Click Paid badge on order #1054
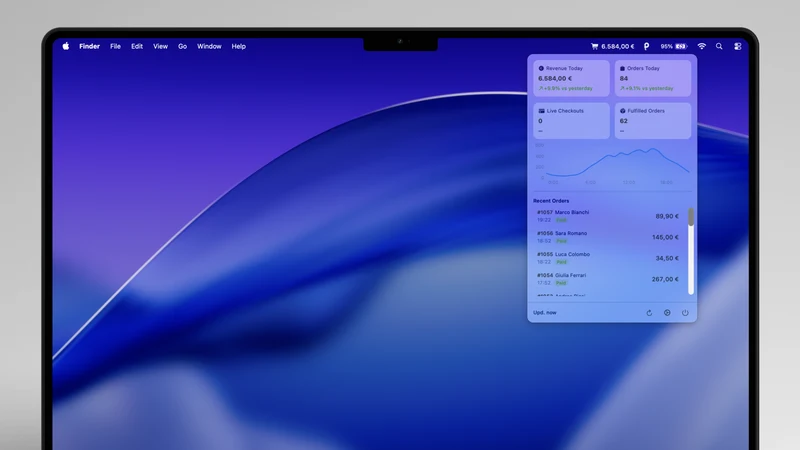 tap(561, 283)
